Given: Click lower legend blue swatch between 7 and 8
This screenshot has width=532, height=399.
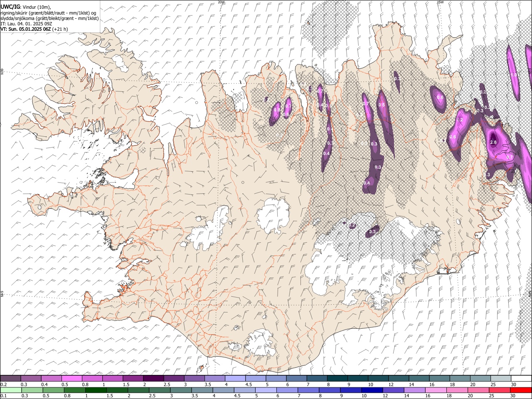Looking at the screenshot, I should (308, 390).
